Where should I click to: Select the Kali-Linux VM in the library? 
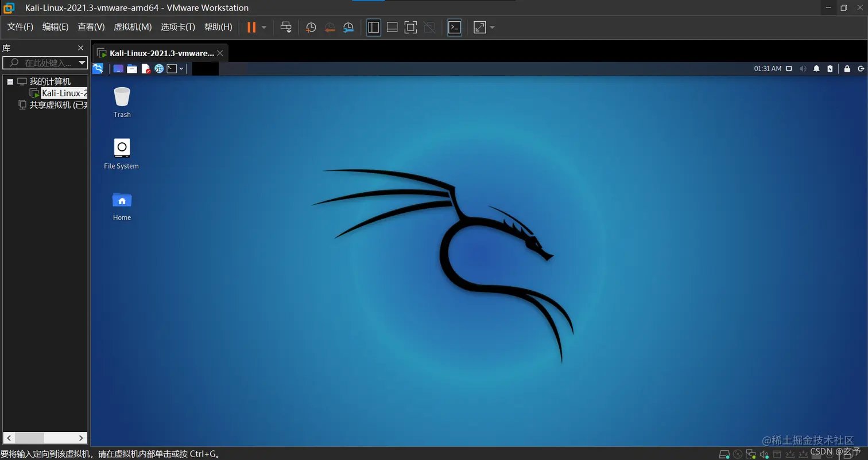pyautogui.click(x=64, y=93)
